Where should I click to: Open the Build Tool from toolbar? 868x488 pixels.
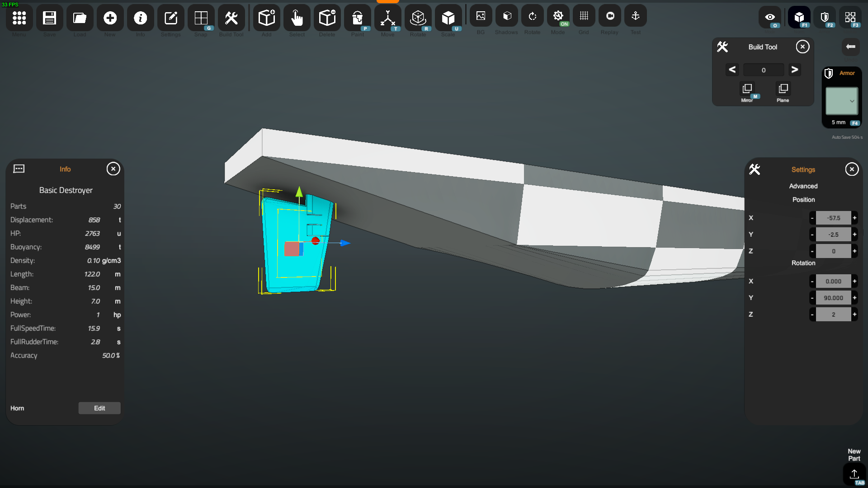pyautogui.click(x=231, y=19)
